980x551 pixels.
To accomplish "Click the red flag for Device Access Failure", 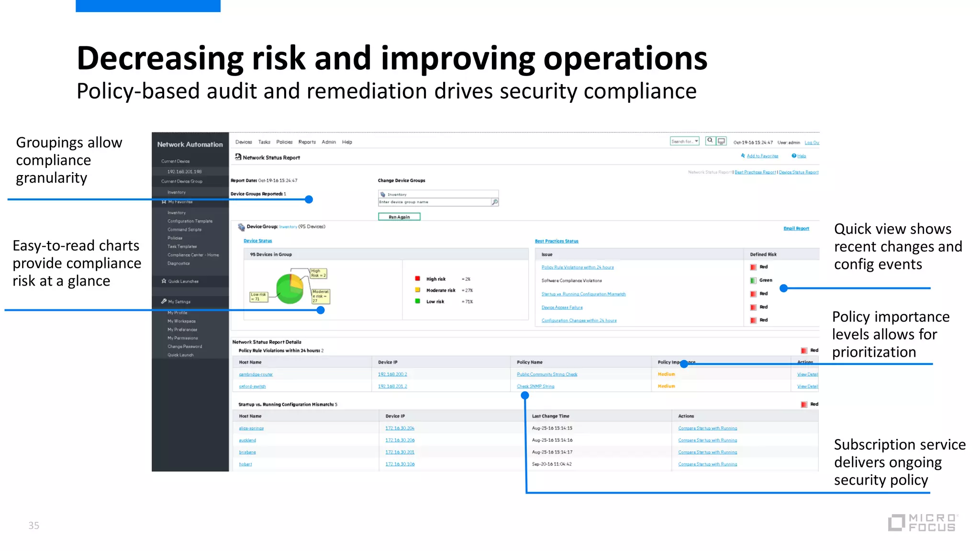I will tap(753, 308).
